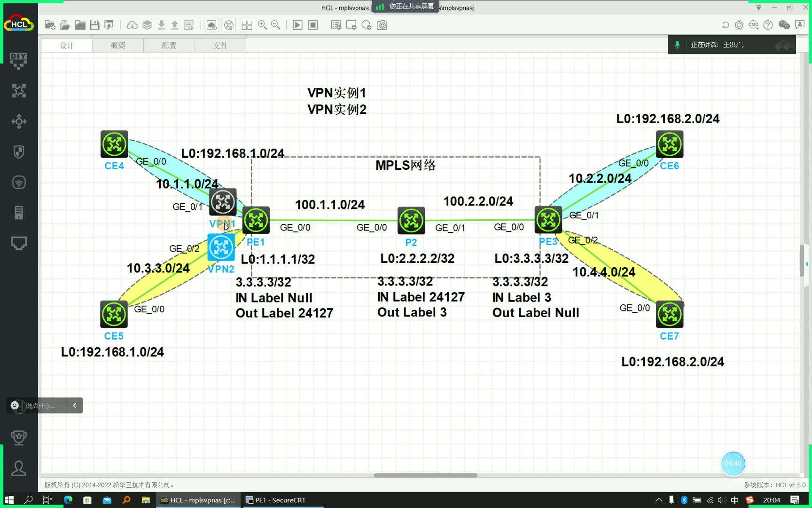Click the user feedback chat icon
Viewport: 812px width, 508px height.
800,25
